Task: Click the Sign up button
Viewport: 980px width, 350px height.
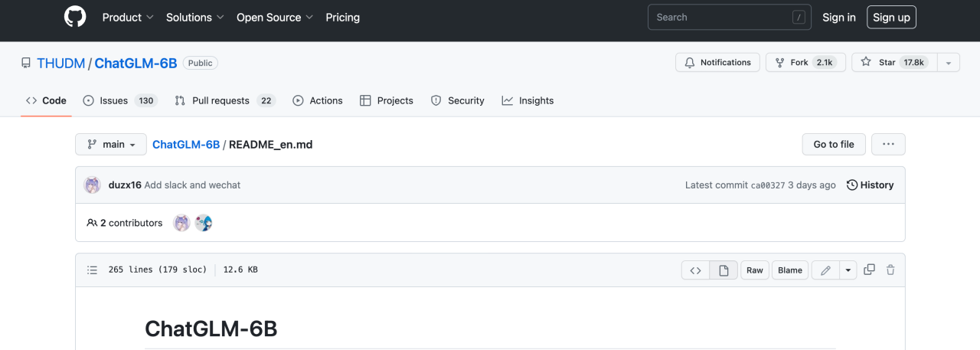Action: pyautogui.click(x=891, y=17)
